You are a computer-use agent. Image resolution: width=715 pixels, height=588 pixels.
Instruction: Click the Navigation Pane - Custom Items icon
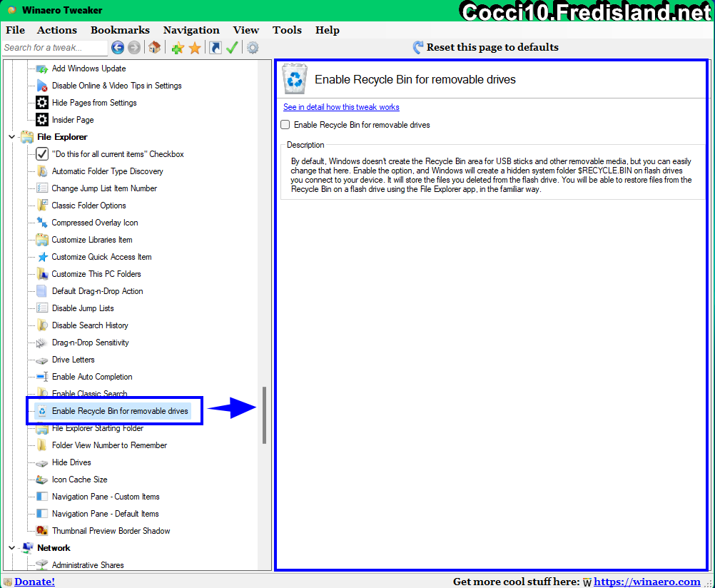tap(42, 497)
